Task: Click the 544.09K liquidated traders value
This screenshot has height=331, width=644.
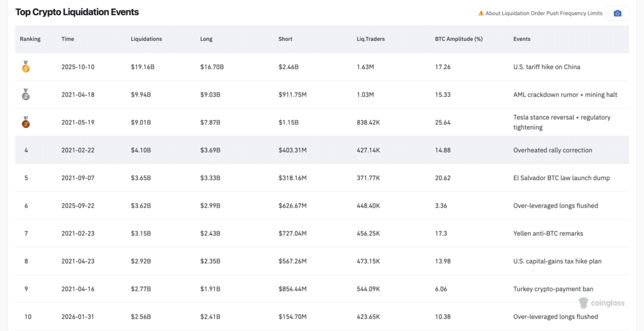Action: point(369,289)
